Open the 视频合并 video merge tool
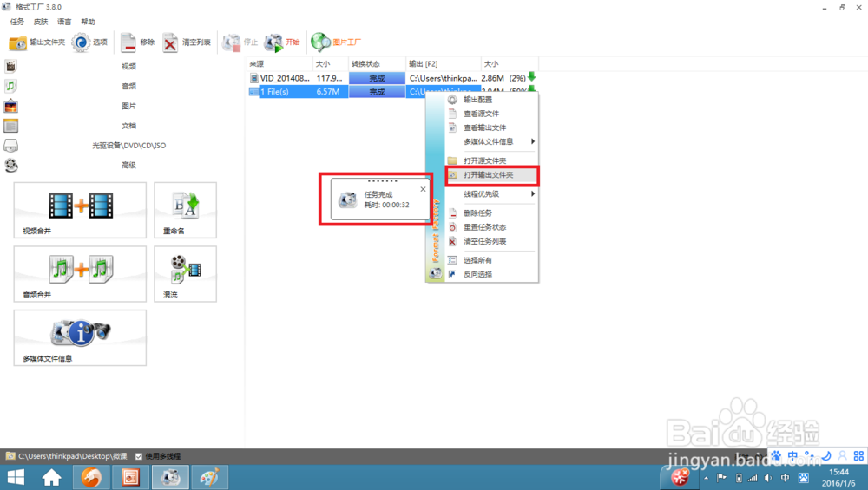The width and height of the screenshot is (868, 490). click(x=80, y=210)
